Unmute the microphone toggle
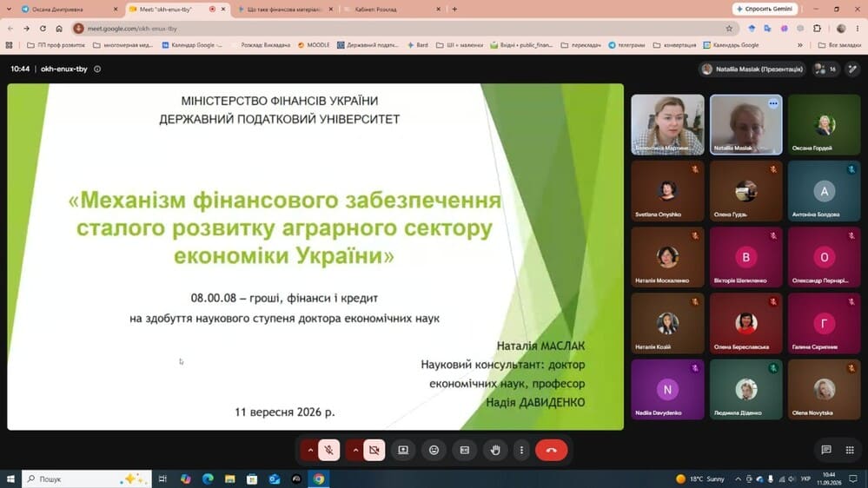This screenshot has height=488, width=868. point(328,451)
